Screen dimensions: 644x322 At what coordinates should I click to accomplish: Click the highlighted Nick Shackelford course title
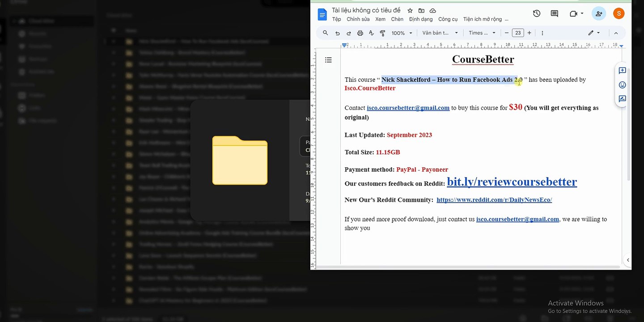coord(452,80)
